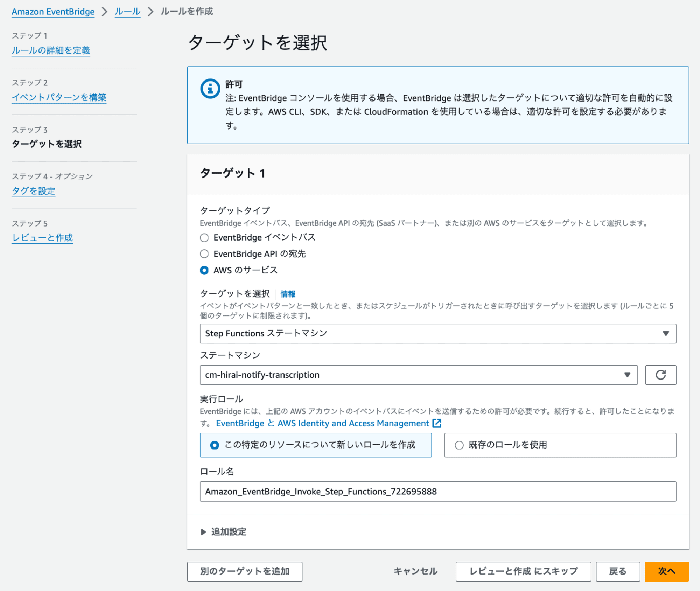This screenshot has width=700, height=591.
Task: Click the 戻る button
Action: tap(618, 571)
